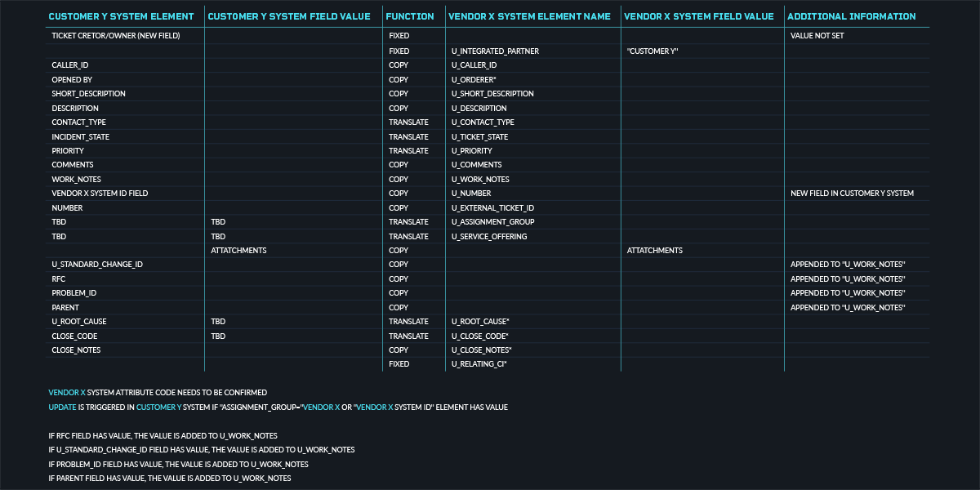Select the PRIORITY customer element cell
This screenshot has width=980, height=490.
click(68, 150)
